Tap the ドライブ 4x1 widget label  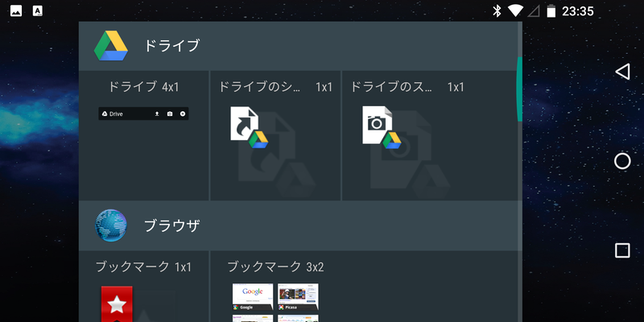[x=143, y=87]
